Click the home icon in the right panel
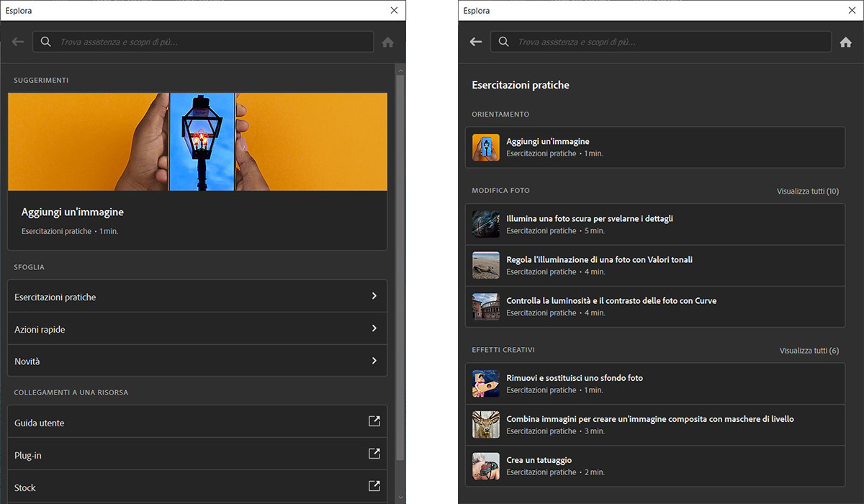Image resolution: width=864 pixels, height=504 pixels. click(846, 42)
